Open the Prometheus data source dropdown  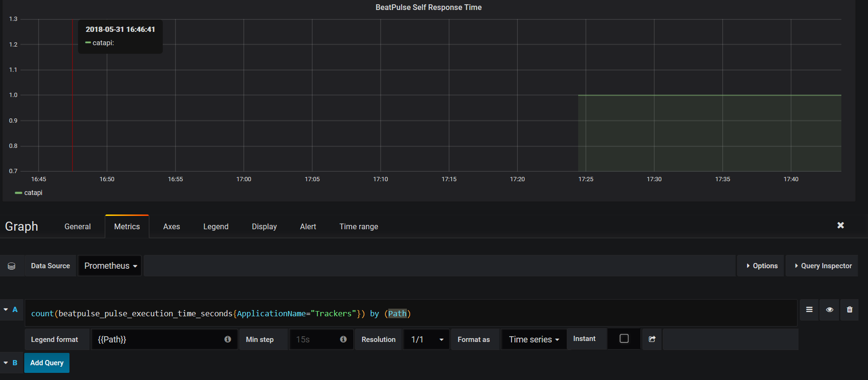(x=110, y=266)
